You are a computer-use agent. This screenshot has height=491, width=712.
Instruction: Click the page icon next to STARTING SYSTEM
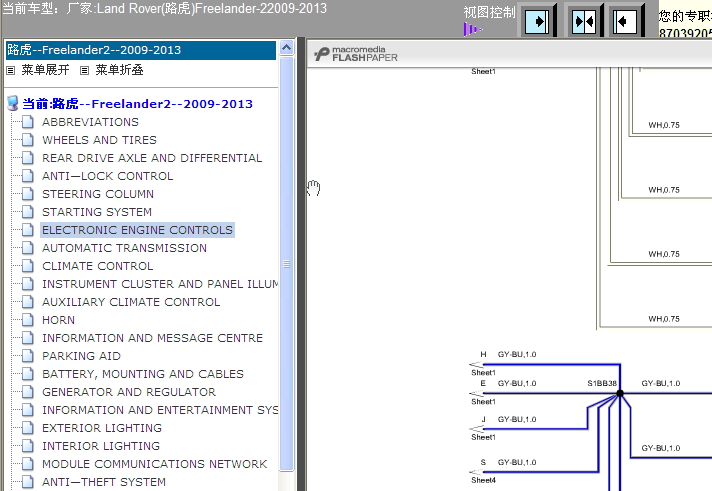[28, 212]
